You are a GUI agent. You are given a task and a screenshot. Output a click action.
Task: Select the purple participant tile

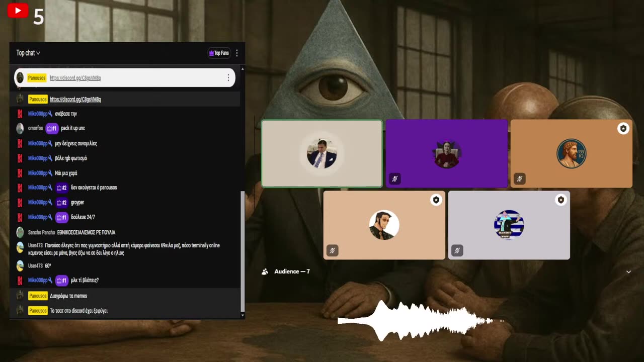tap(447, 153)
